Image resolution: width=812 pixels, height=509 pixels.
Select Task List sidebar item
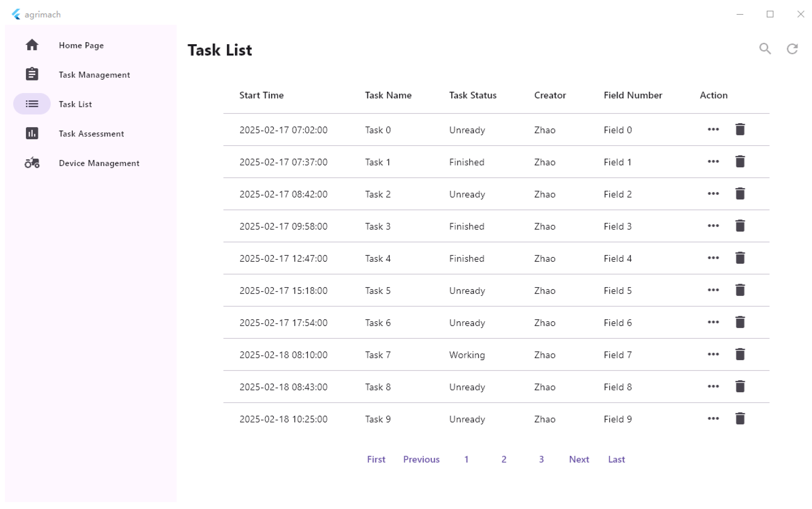coord(75,104)
